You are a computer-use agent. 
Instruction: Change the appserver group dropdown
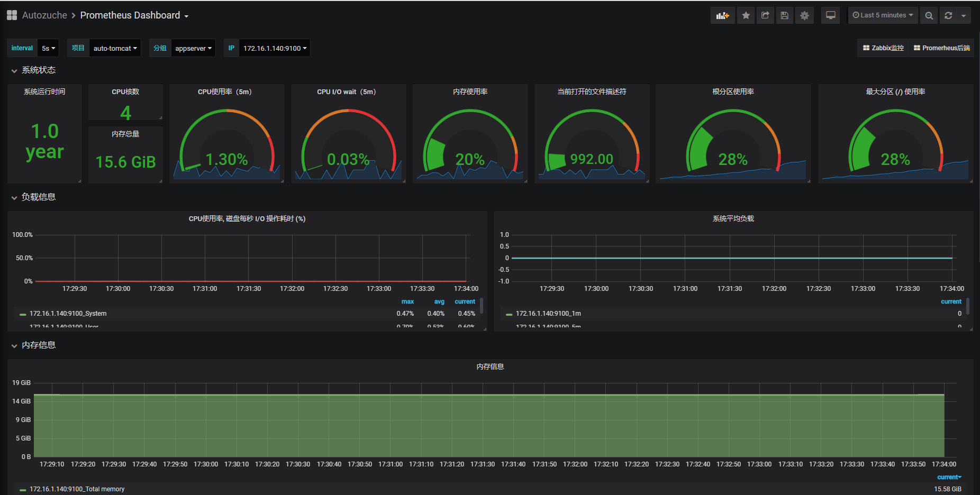[x=193, y=48]
